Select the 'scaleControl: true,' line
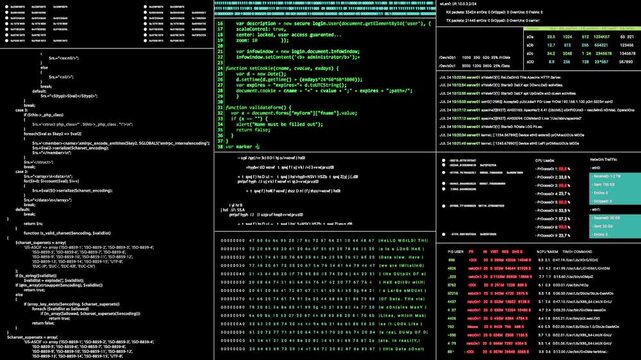 260,29
